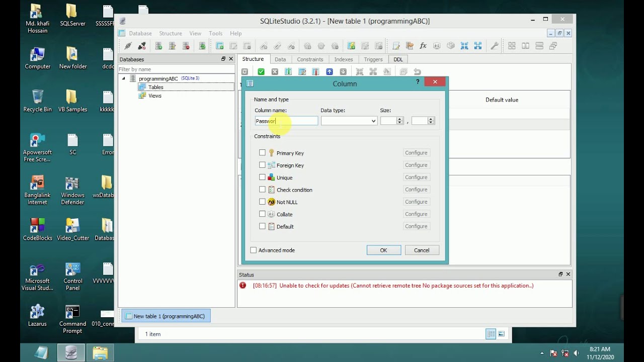The image size is (644, 362).
Task: Click the Add database toolbar icon
Action: (x=158, y=46)
